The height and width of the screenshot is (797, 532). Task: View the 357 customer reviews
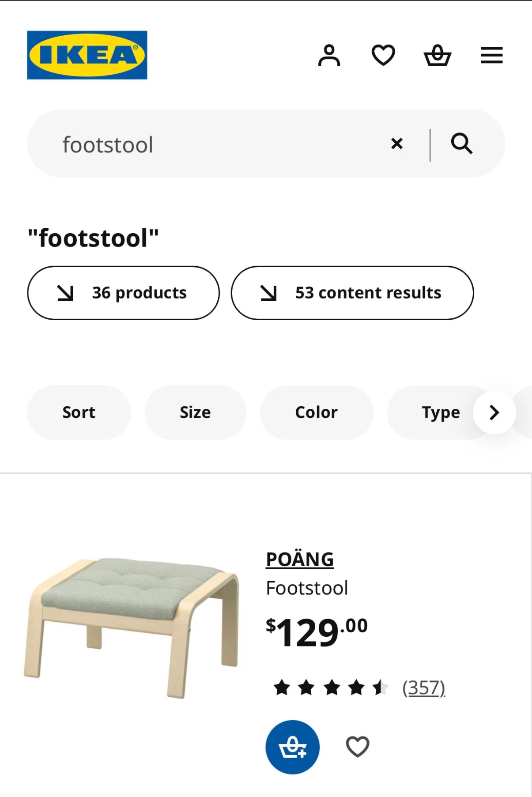[x=424, y=687]
